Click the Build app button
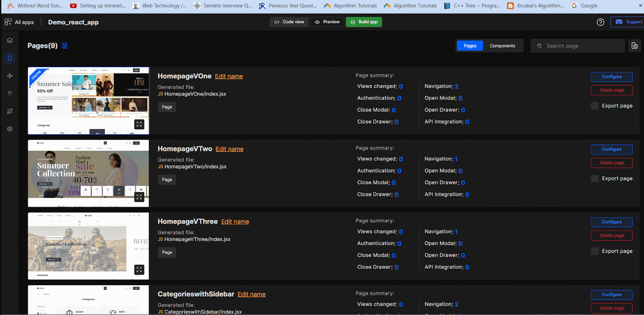Image resolution: width=644 pixels, height=315 pixels. 364,22
